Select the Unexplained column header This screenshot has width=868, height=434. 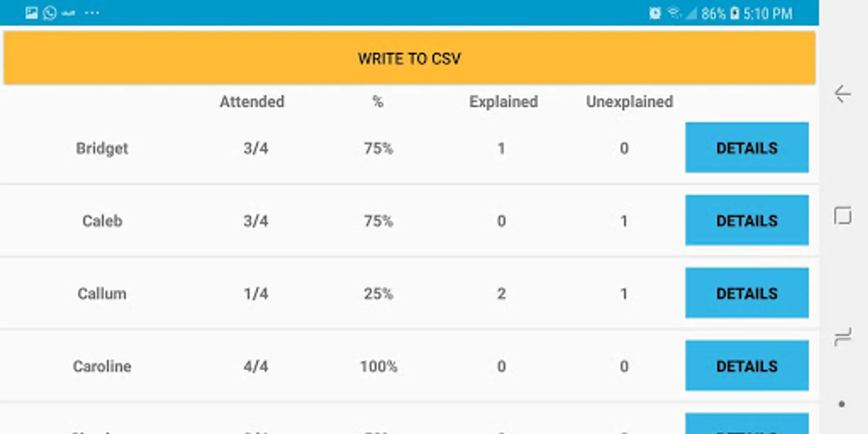629,102
